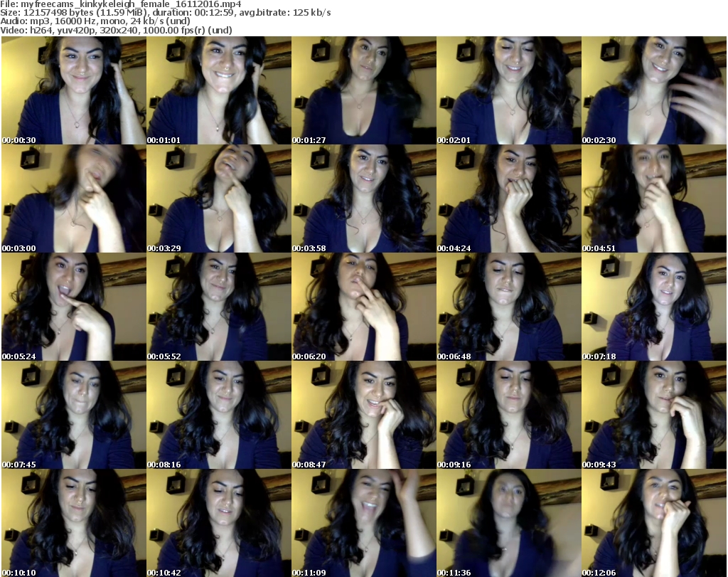The width and height of the screenshot is (728, 577).
Task: Pick the thumbnail frame stamped 00:05:52
Action: pyautogui.click(x=219, y=307)
